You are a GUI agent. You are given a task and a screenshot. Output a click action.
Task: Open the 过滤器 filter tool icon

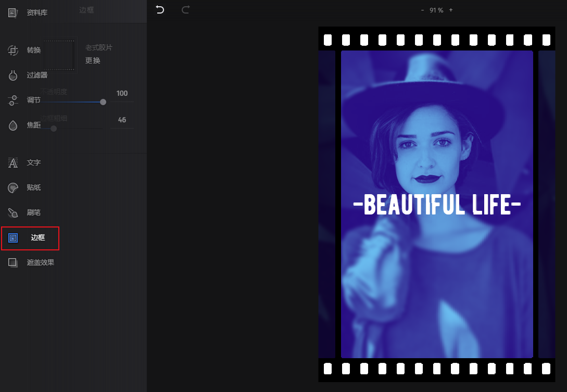click(13, 75)
